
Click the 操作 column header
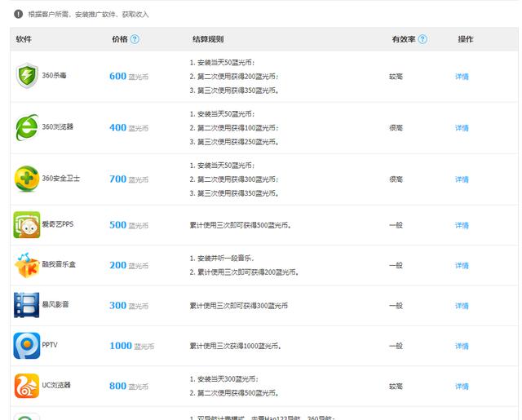point(466,39)
